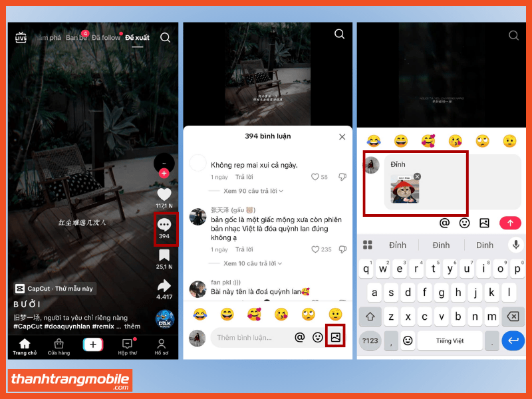Screen dimensions: 532x399
Task: Follow creator with the red plus button
Action: coord(164,174)
